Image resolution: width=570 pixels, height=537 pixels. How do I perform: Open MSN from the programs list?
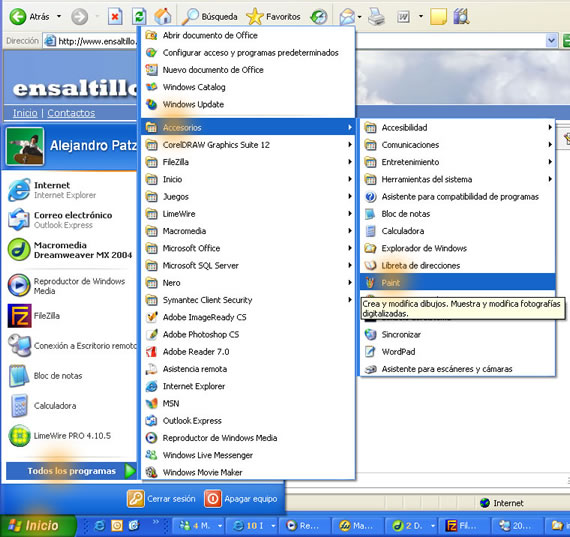pyautogui.click(x=248, y=403)
